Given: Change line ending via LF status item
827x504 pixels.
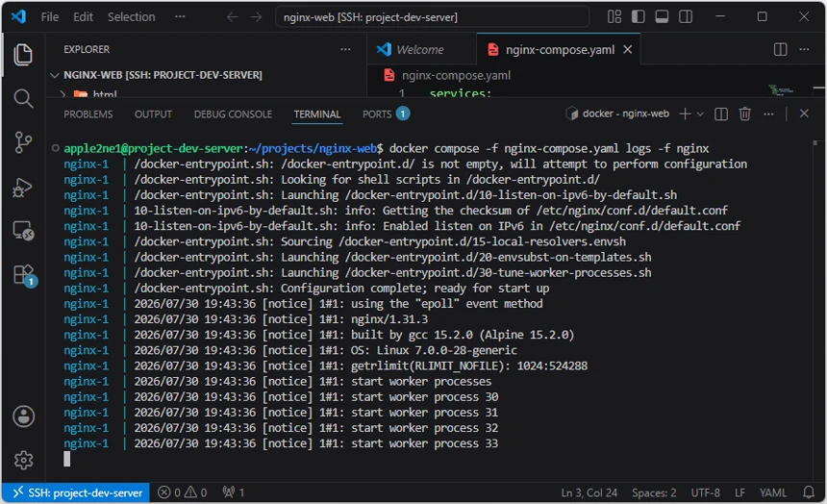Looking at the screenshot, I should [x=740, y=492].
